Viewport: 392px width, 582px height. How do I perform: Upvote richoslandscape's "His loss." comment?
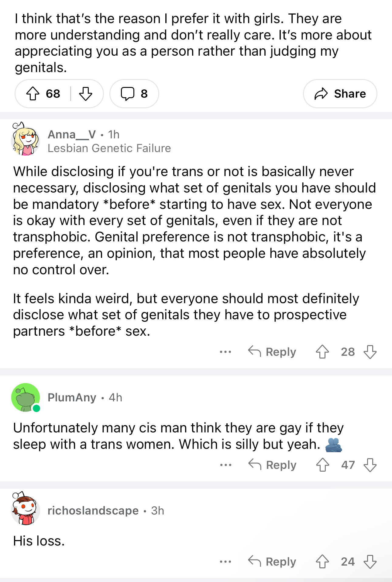pos(322,562)
